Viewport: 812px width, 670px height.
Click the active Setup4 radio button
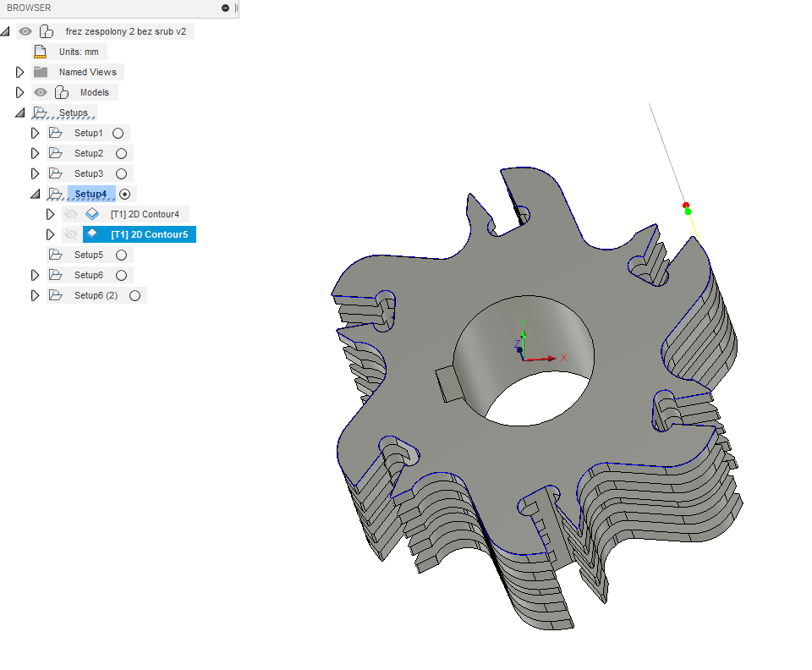click(x=125, y=195)
